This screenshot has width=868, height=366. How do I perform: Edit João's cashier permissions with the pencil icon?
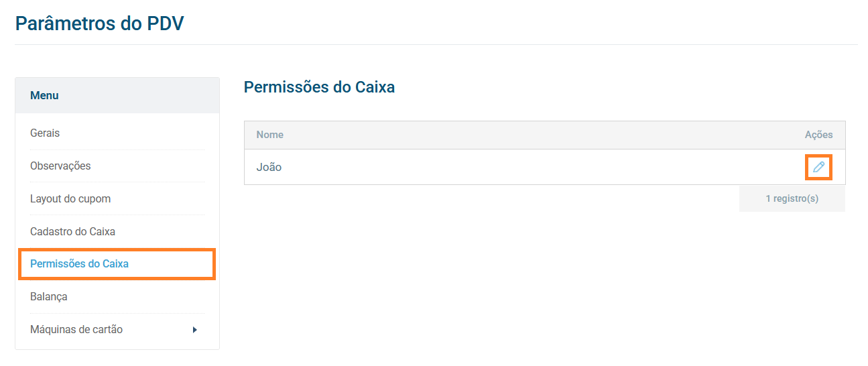click(x=818, y=167)
